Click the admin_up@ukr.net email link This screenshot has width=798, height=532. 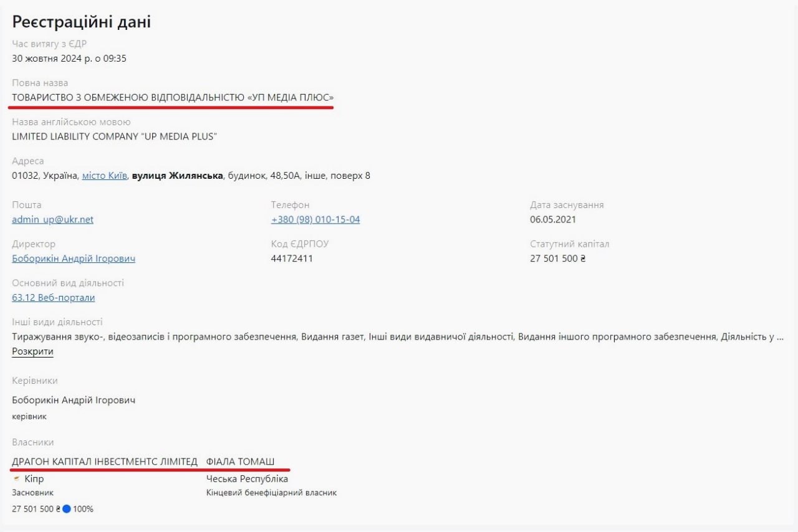click(x=53, y=220)
